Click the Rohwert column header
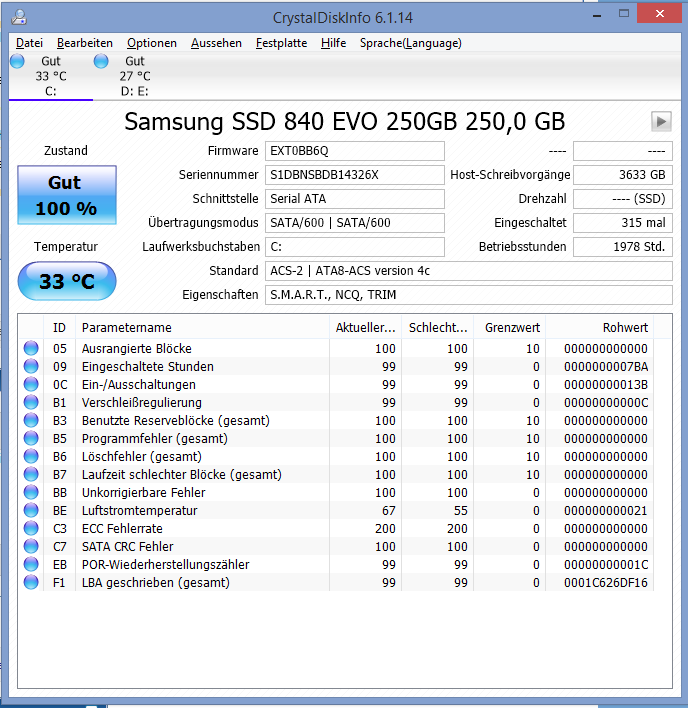688x708 pixels. click(x=600, y=327)
